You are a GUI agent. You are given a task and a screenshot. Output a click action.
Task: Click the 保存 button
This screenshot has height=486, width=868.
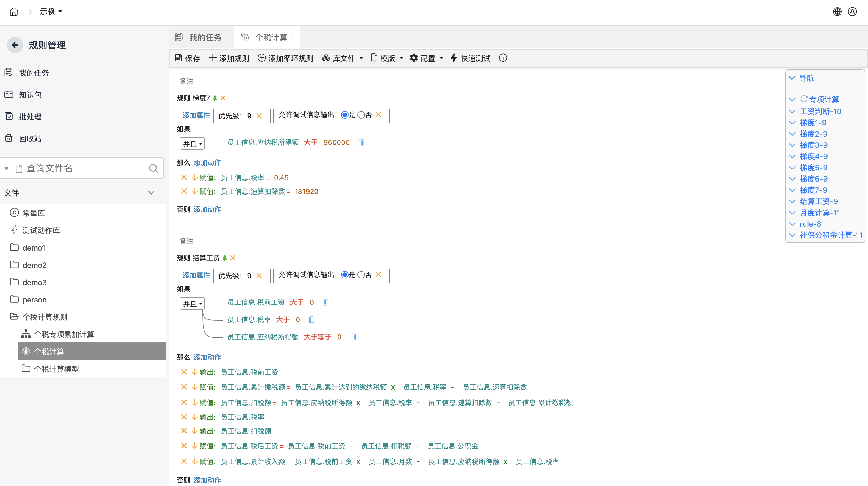187,58
